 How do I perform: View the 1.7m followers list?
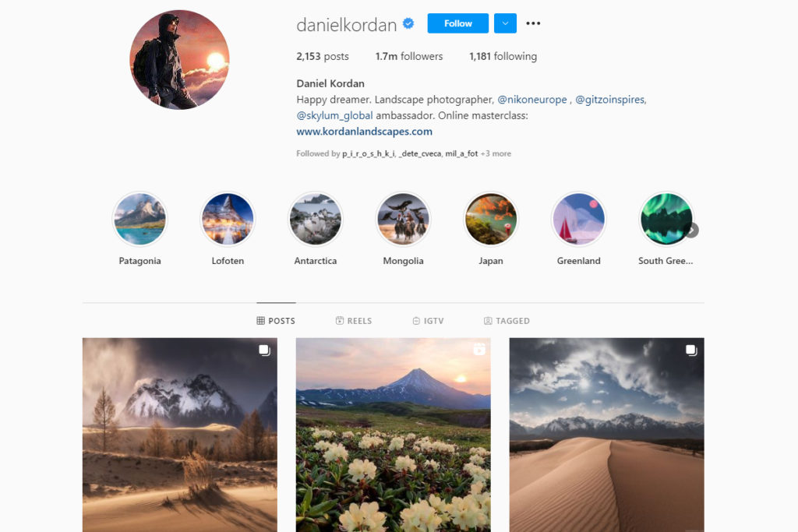tap(409, 56)
